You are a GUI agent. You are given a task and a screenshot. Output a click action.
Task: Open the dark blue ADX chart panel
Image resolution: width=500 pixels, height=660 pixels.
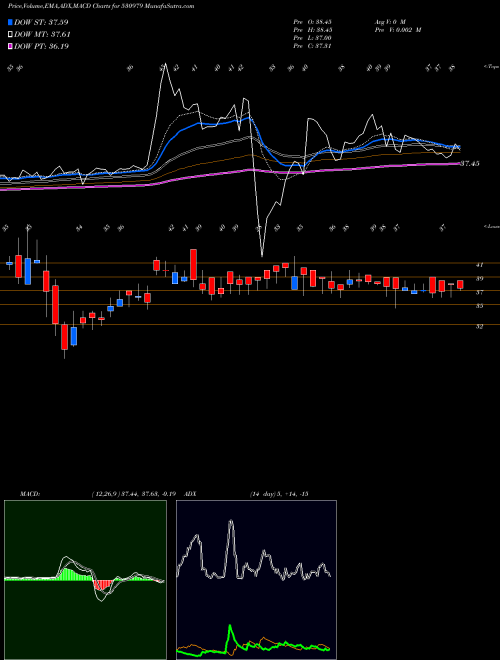pyautogui.click(x=256, y=580)
